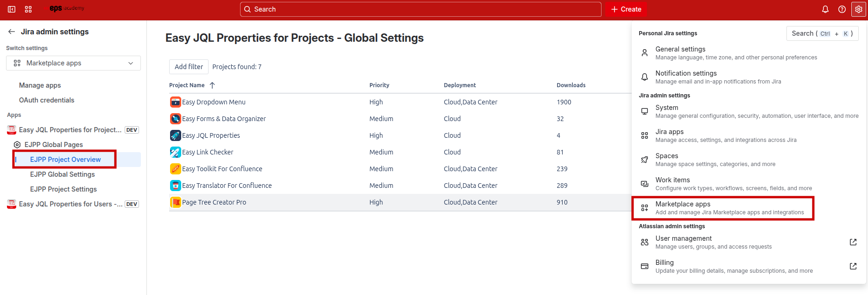Click the Billing card icon
Viewport: 868px width, 295px height.
pos(645,266)
